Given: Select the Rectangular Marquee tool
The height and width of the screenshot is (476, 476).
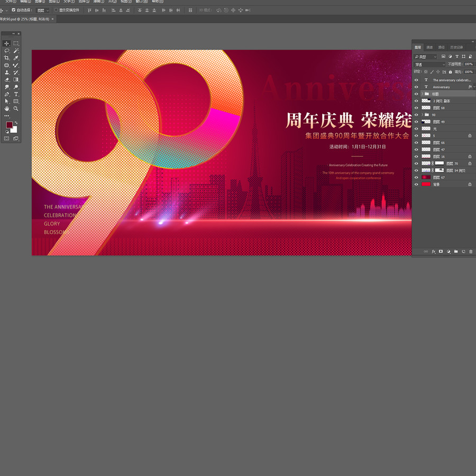Looking at the screenshot, I should pos(16,43).
